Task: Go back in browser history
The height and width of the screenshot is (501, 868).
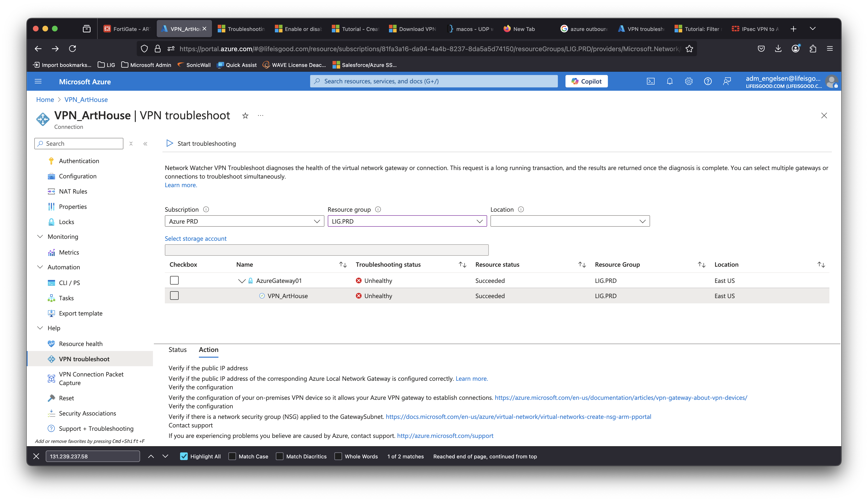Action: (x=38, y=49)
